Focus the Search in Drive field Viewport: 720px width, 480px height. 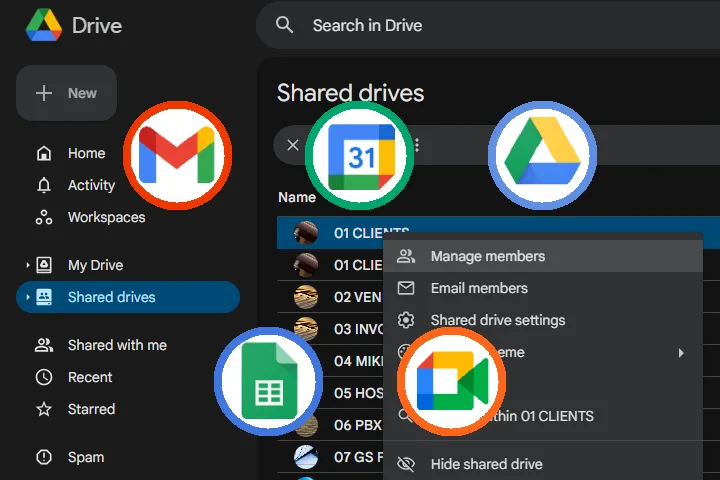[488, 25]
